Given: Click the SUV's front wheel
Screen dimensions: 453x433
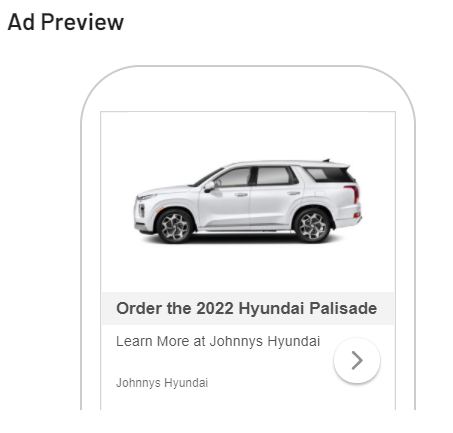Looking at the screenshot, I should [174, 226].
